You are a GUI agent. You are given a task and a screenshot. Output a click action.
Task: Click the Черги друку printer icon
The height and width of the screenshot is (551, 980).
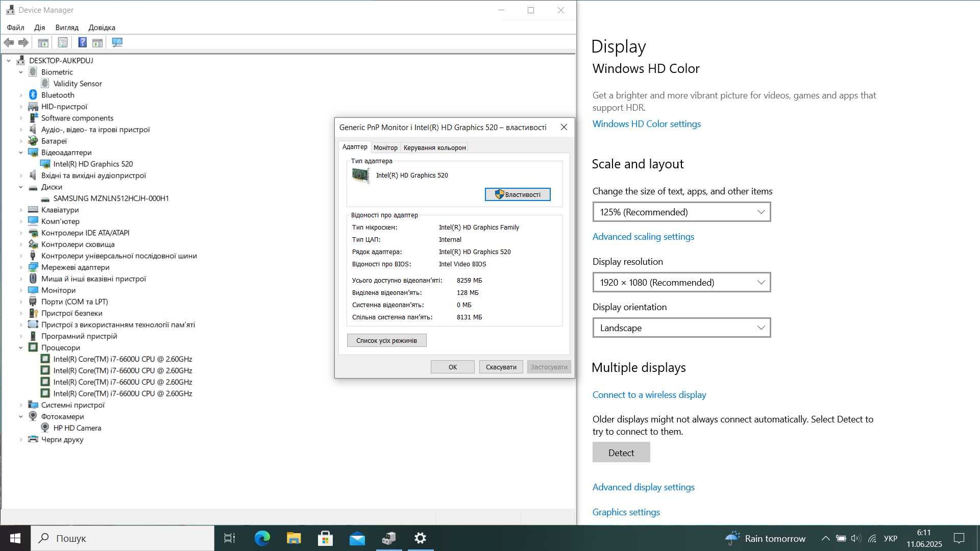click(33, 439)
